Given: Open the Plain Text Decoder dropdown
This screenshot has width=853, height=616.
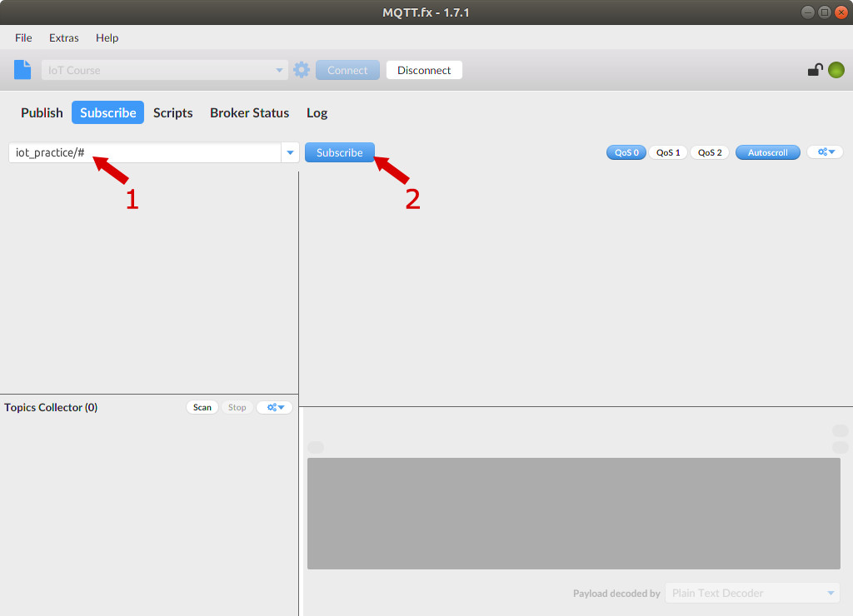Looking at the screenshot, I should [752, 594].
